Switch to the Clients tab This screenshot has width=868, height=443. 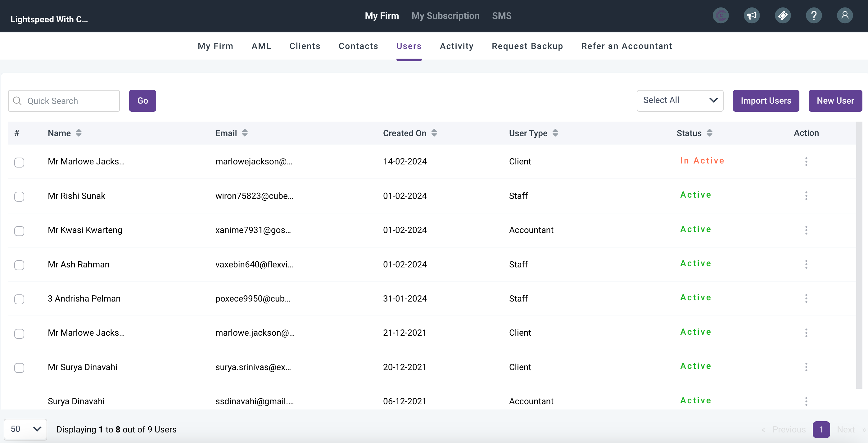pos(305,46)
